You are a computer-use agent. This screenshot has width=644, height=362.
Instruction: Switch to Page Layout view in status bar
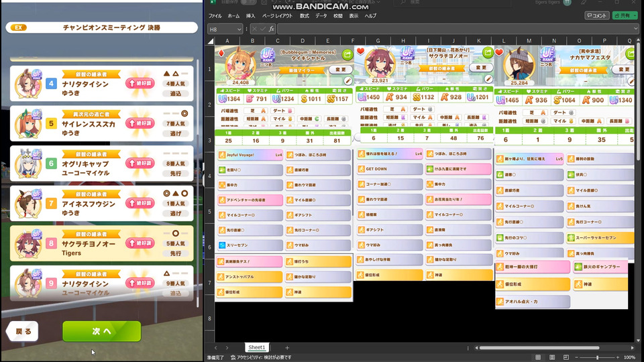click(552, 357)
